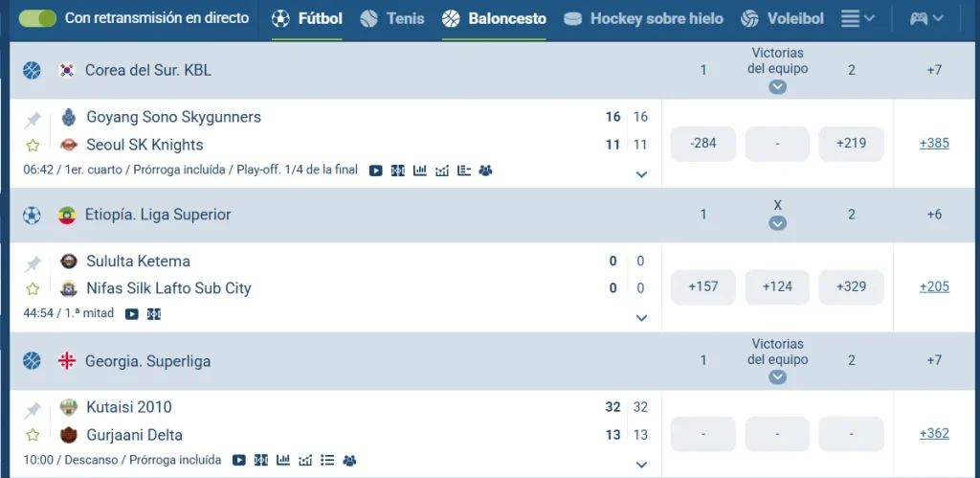Image resolution: width=980 pixels, height=478 pixels.
Task: Open game controller esports menu
Action: pyautogui.click(x=926, y=19)
